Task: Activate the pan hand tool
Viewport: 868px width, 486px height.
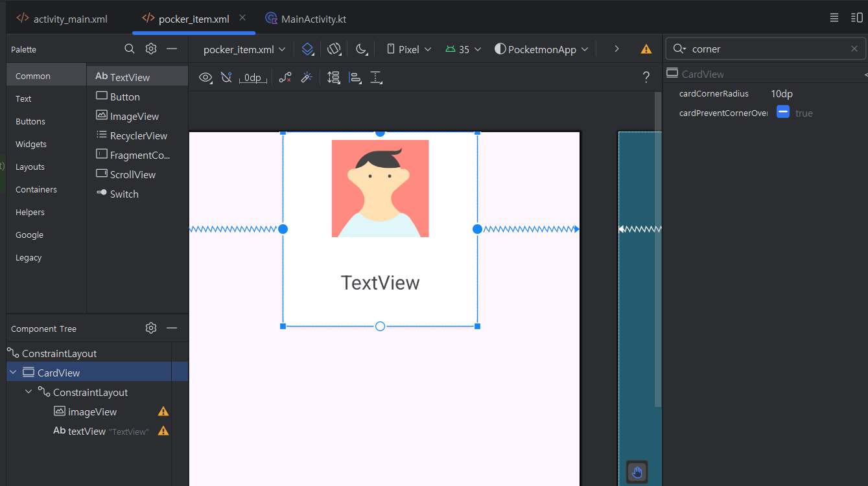Action: pyautogui.click(x=637, y=472)
